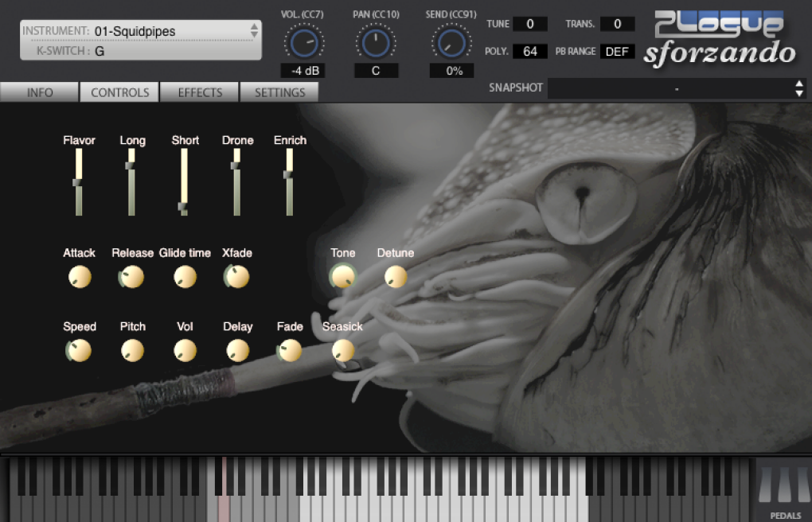Switch to the INFO tab

click(39, 92)
